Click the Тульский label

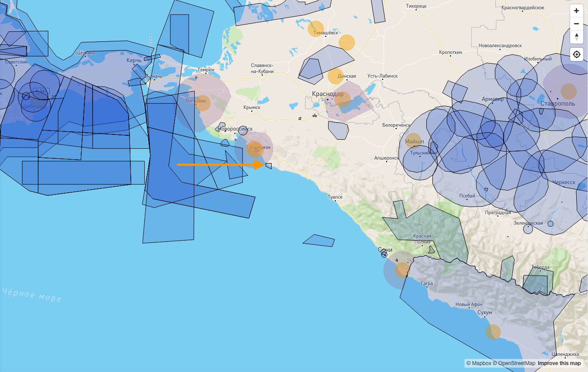pos(419,153)
